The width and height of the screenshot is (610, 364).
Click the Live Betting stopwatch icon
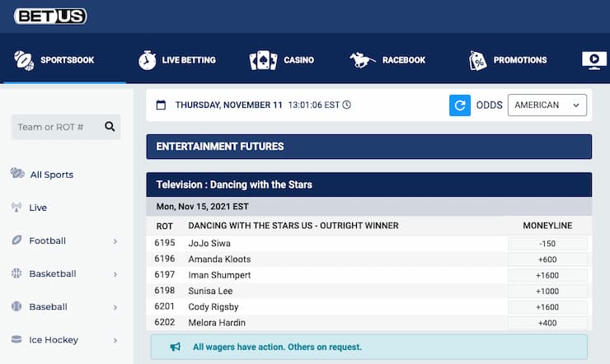[147, 60]
